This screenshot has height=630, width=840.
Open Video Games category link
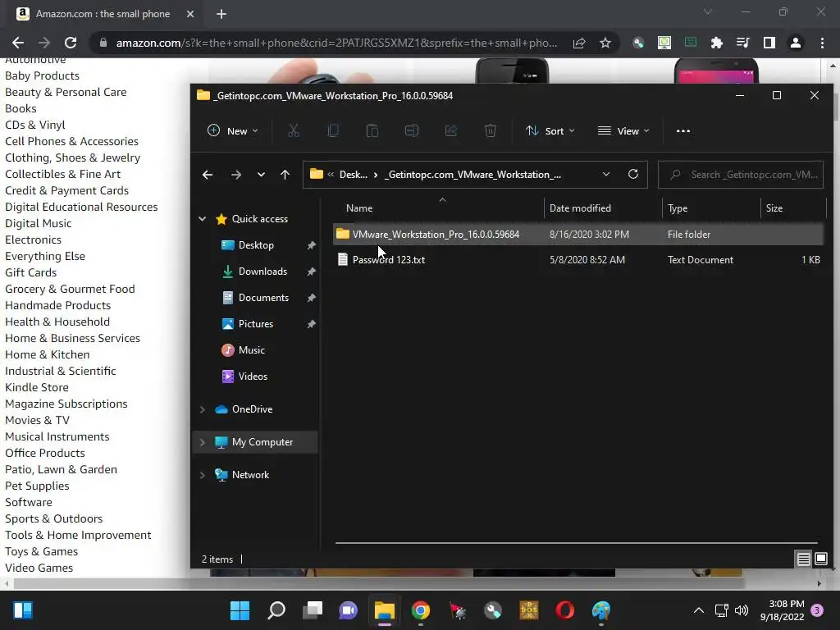(x=39, y=568)
